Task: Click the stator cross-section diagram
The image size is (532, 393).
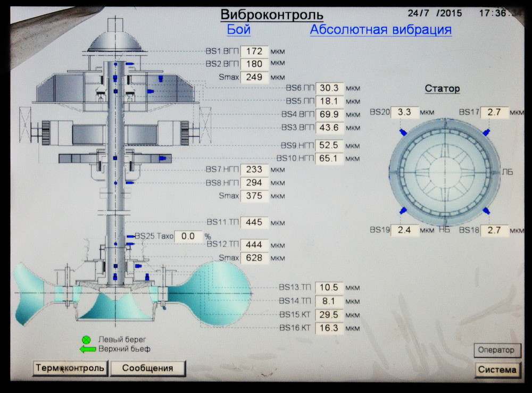Action: (x=444, y=172)
